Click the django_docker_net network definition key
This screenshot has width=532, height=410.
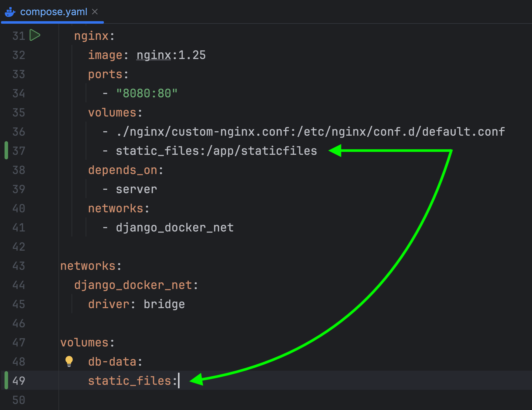pyautogui.click(x=133, y=285)
